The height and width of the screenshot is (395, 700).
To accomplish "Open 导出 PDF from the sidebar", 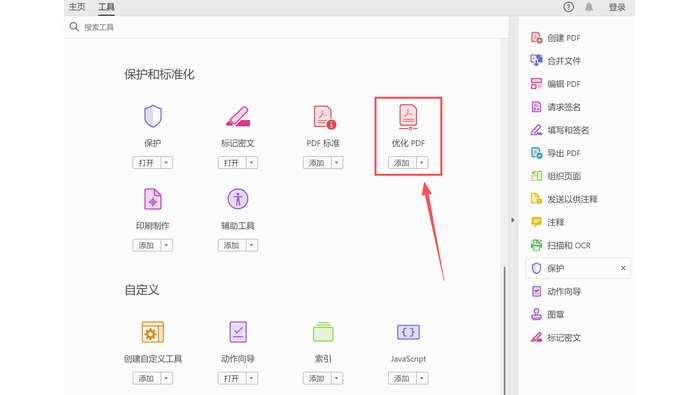I will point(555,153).
